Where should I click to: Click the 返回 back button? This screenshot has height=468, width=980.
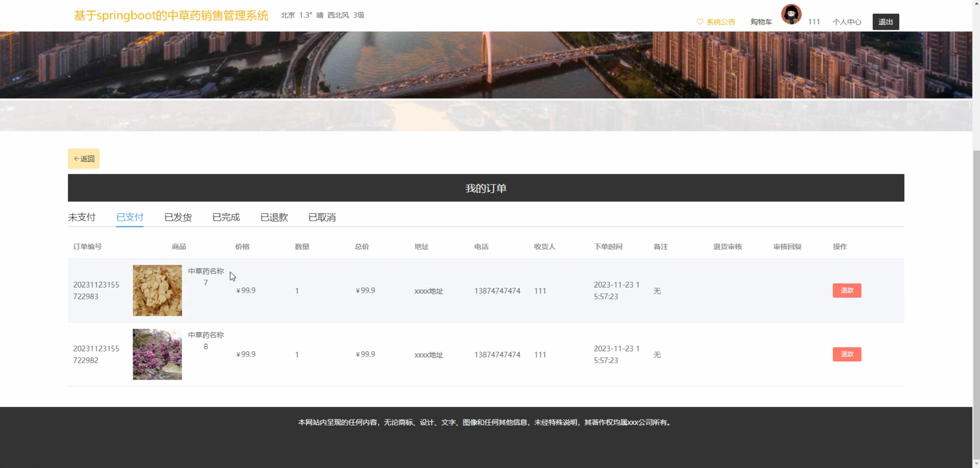tap(84, 158)
